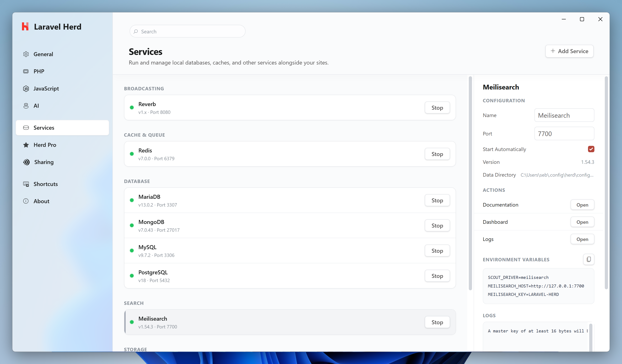The height and width of the screenshot is (364, 622).
Task: Stop the MariaDB service
Action: (x=437, y=200)
